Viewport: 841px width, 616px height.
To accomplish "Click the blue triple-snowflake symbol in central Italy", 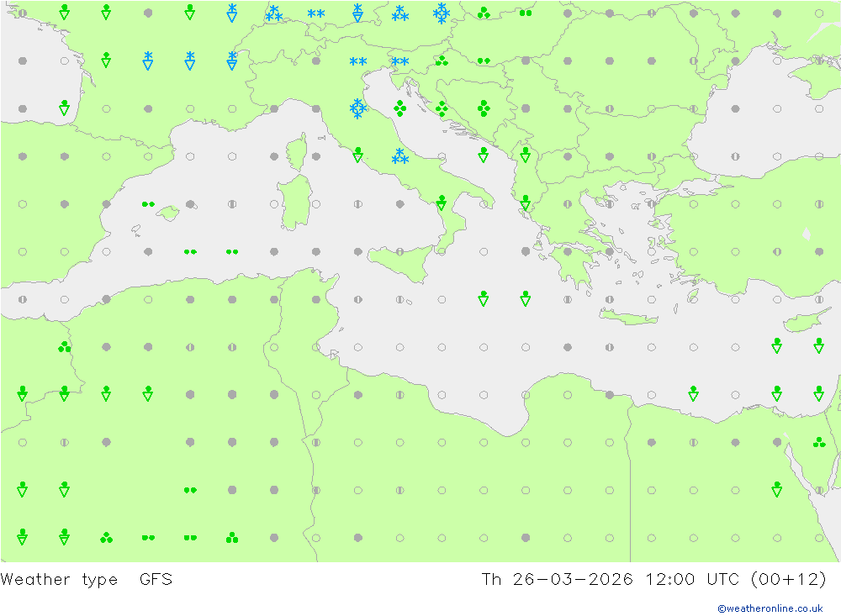I will pyautogui.click(x=399, y=156).
